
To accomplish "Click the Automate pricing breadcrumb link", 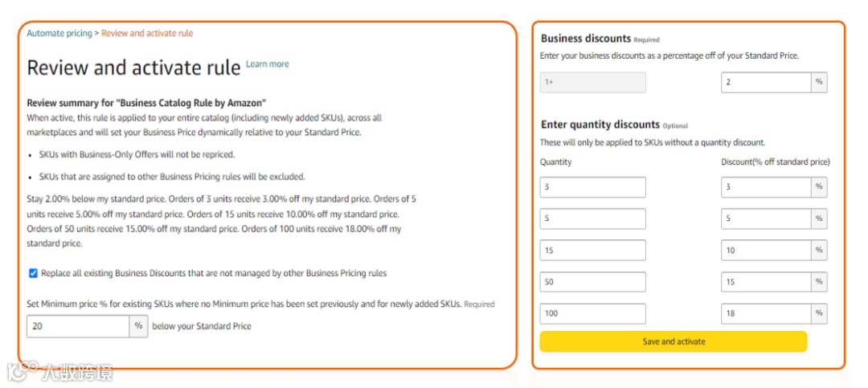I will coord(59,34).
